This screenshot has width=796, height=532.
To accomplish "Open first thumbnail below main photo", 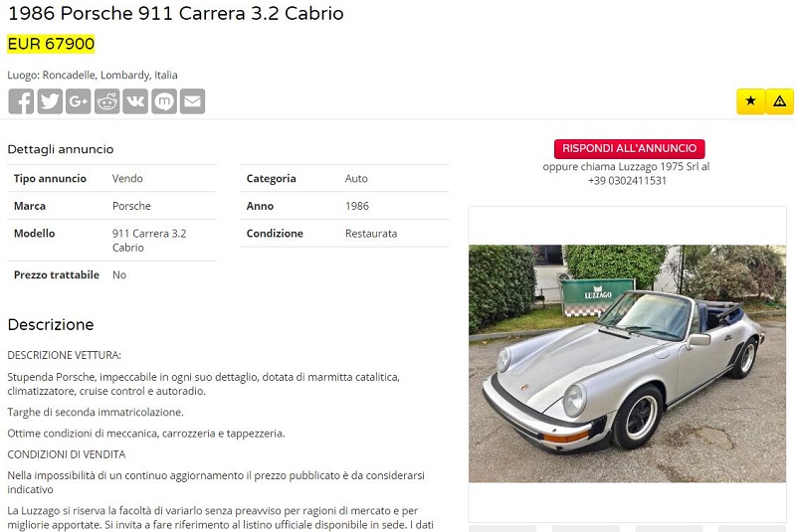I will 502,528.
